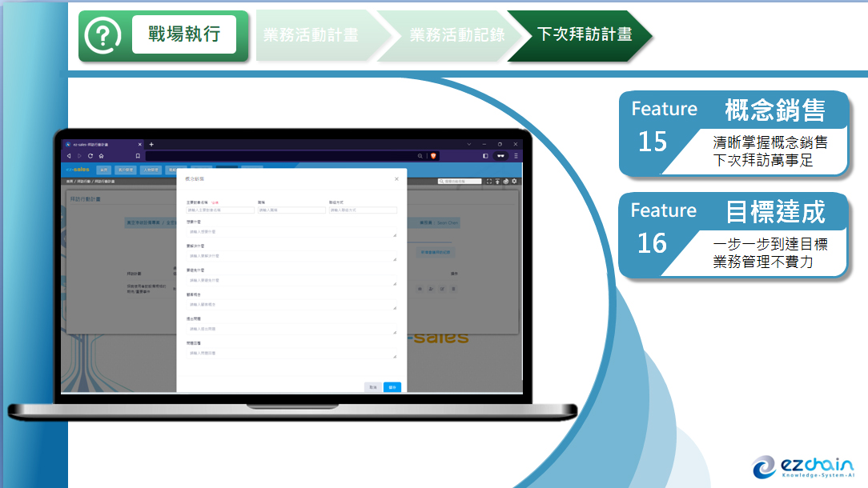Close the ez-sales browser tab
The height and width of the screenshot is (488, 868).
click(139, 145)
